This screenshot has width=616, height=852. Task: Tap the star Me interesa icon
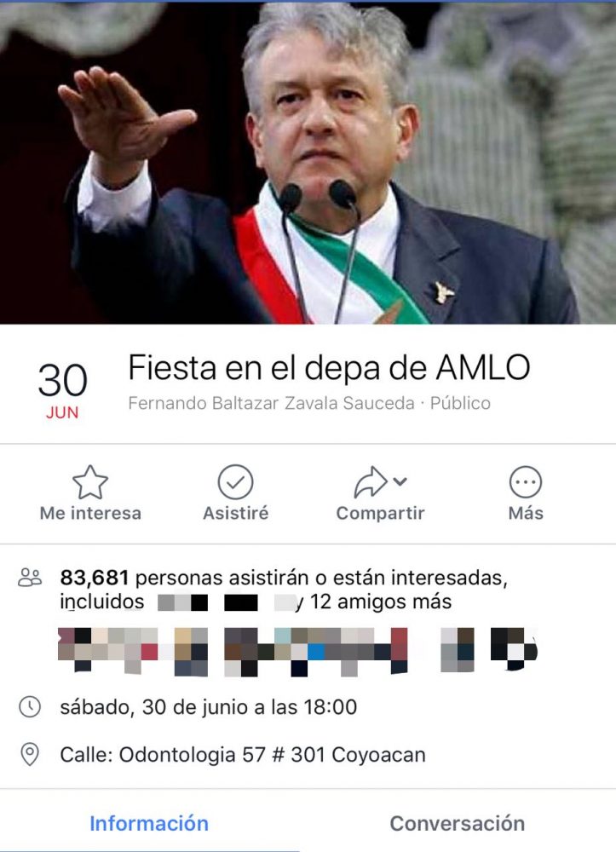coord(90,482)
